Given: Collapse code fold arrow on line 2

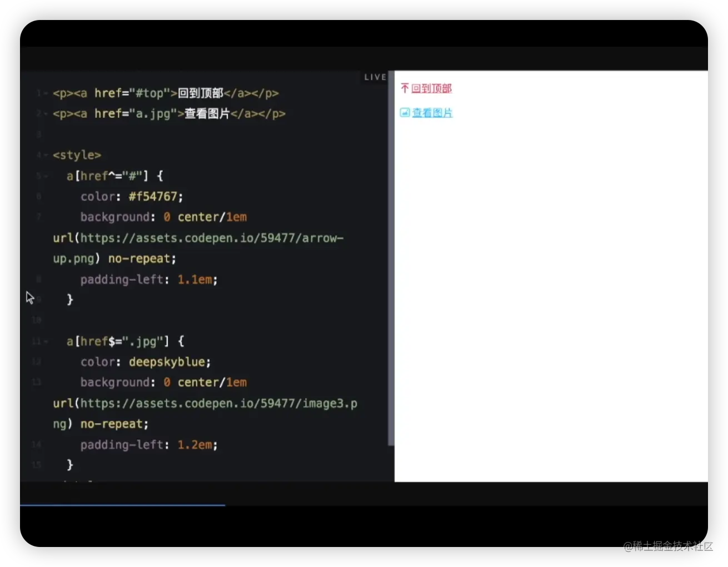Looking at the screenshot, I should pos(46,114).
